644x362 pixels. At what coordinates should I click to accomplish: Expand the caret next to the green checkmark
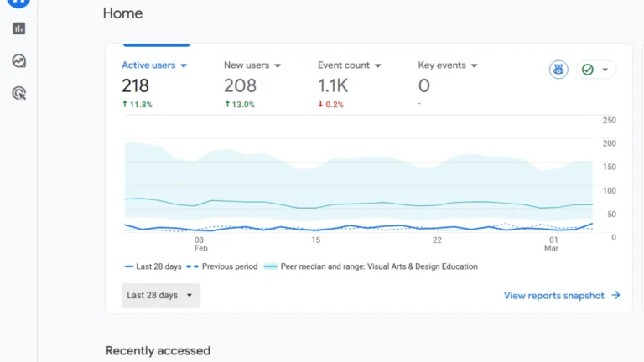pyautogui.click(x=605, y=70)
